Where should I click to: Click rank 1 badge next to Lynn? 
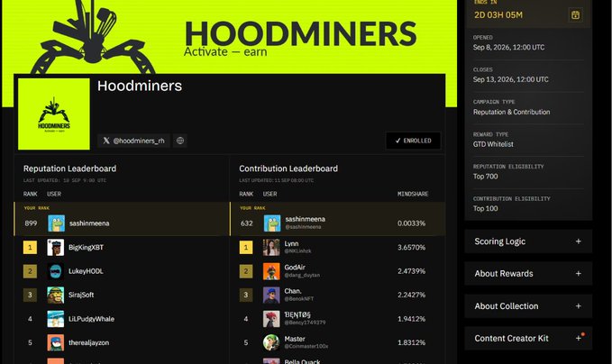pos(246,248)
